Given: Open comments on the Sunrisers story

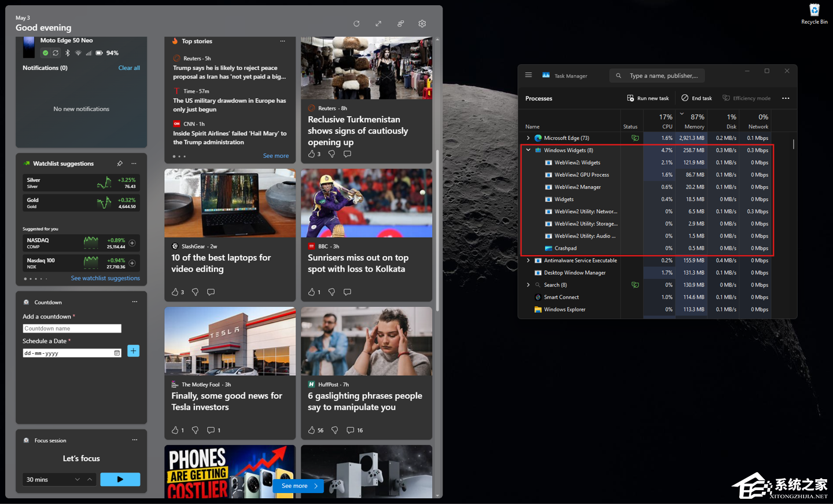Looking at the screenshot, I should click(347, 292).
